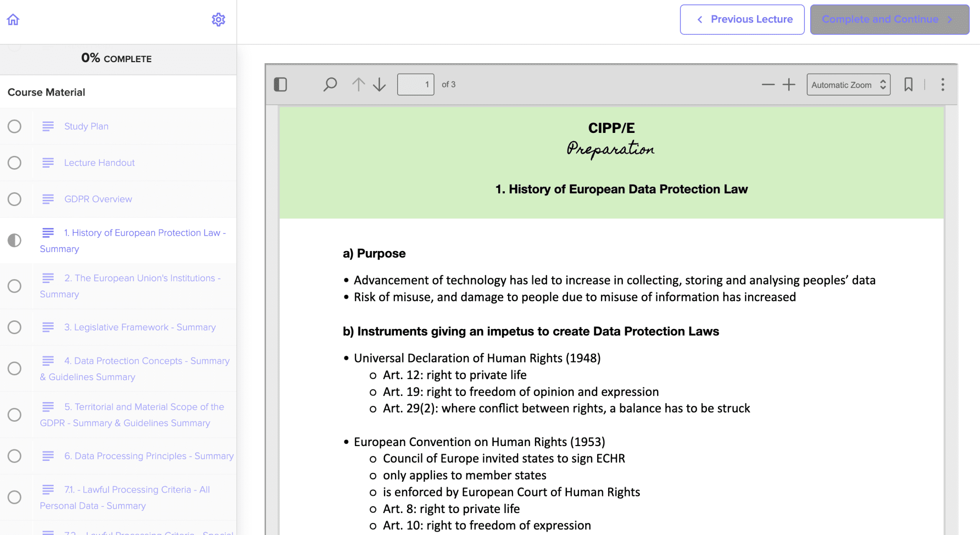Open 5. Territorial and Material Scope summary
Screen dimensions: 980x535
[132, 415]
